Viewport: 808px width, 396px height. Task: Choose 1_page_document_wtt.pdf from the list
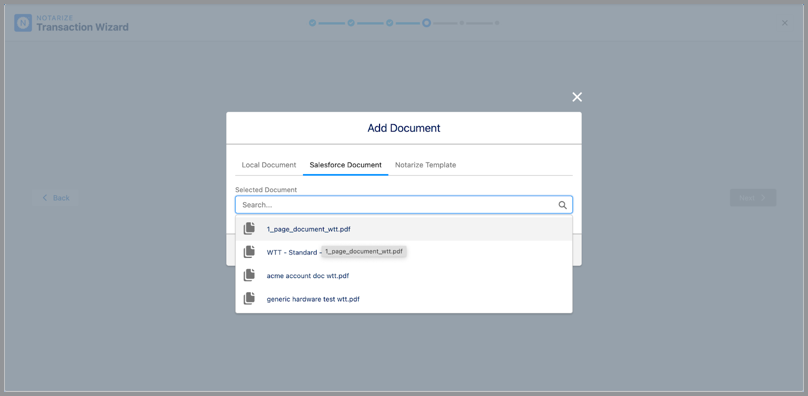coord(404,229)
